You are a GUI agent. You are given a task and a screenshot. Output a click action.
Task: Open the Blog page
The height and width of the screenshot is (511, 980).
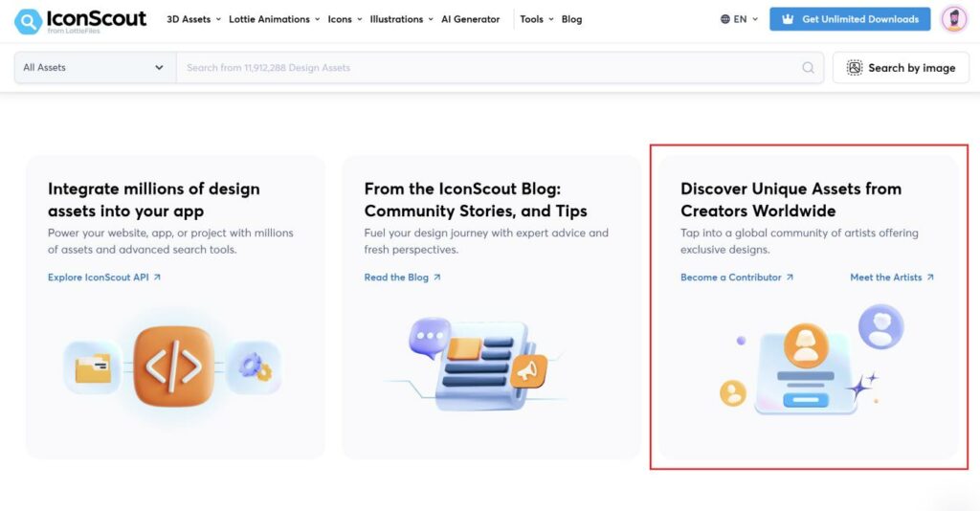pyautogui.click(x=571, y=19)
